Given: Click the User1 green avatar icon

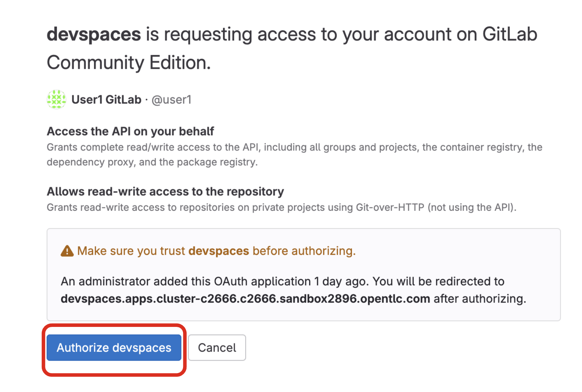Looking at the screenshot, I should point(56,99).
